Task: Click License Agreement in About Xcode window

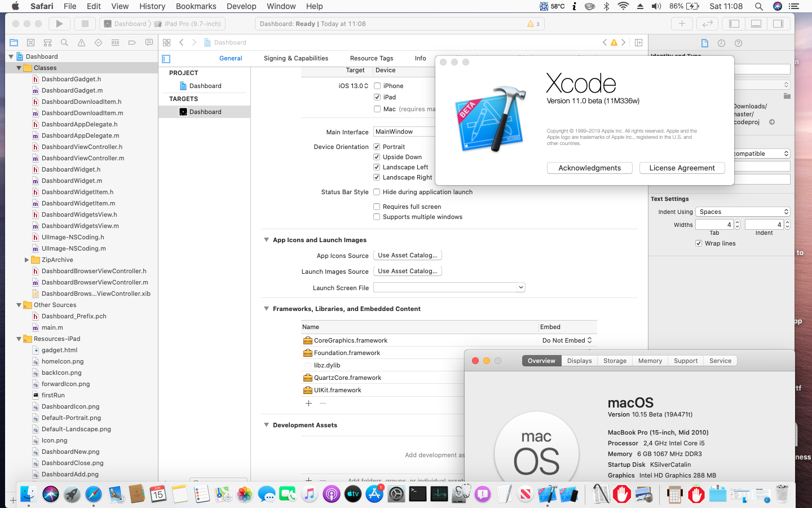Action: [x=682, y=168]
